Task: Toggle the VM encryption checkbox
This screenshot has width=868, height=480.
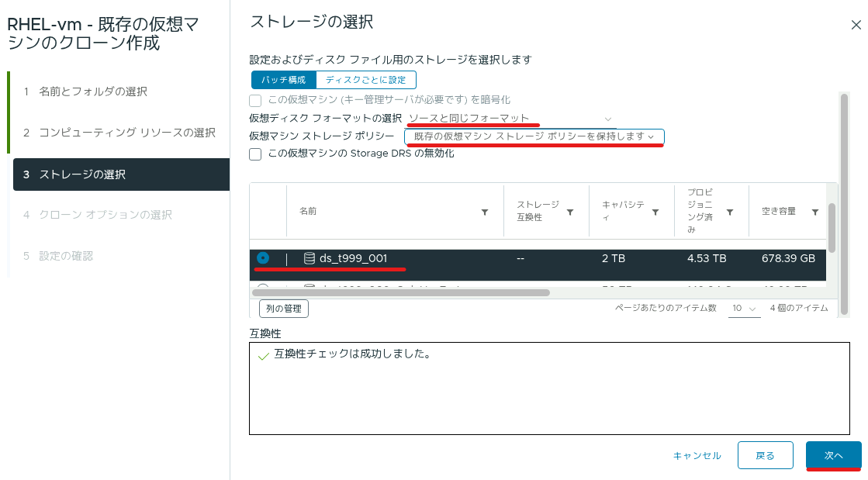Action: 255,100
